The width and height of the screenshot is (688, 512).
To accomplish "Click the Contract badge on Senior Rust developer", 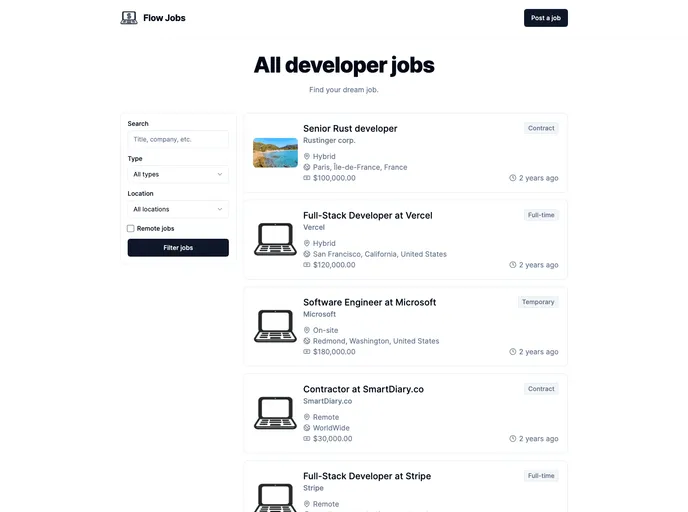I will tap(541, 128).
